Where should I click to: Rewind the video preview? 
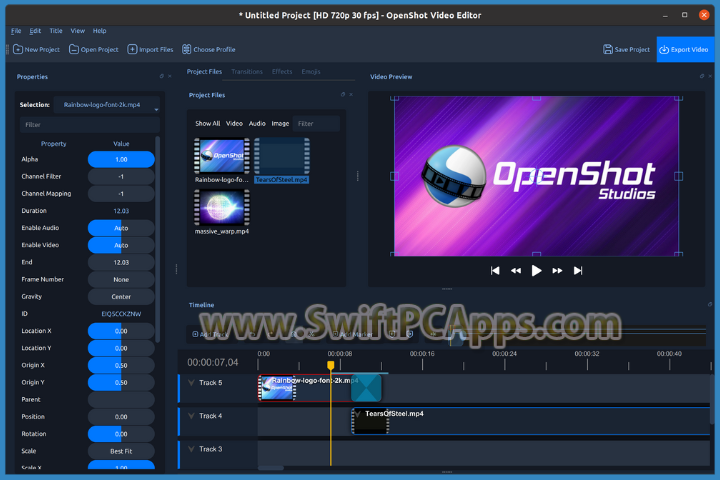(516, 271)
